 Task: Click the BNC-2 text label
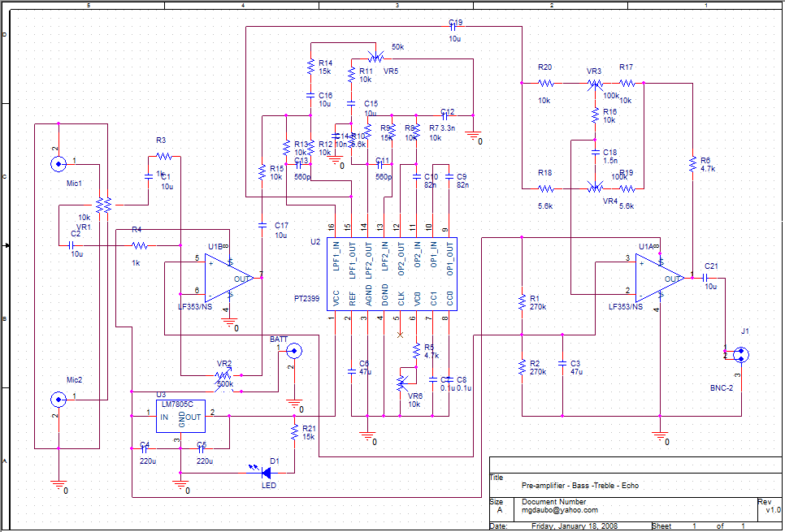[x=722, y=387]
